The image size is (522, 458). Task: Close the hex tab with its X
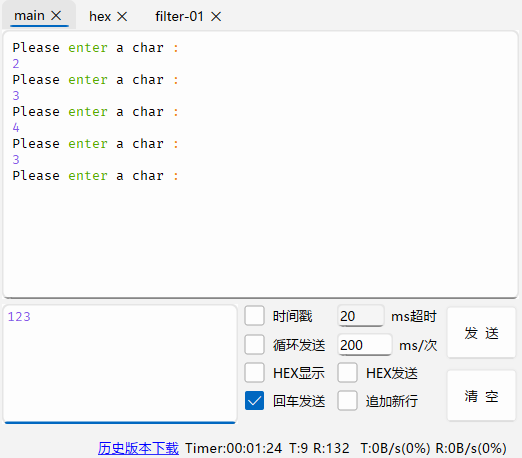pyautogui.click(x=122, y=17)
